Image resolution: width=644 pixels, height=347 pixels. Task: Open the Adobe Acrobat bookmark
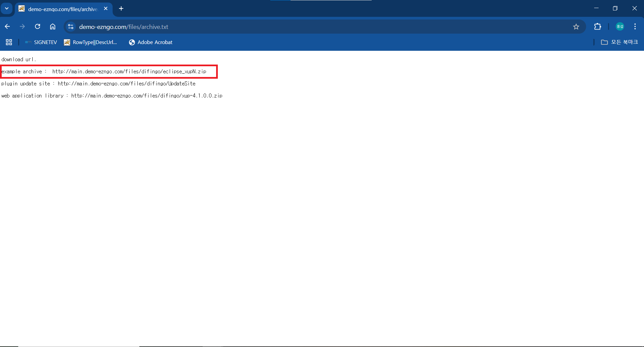coord(150,42)
